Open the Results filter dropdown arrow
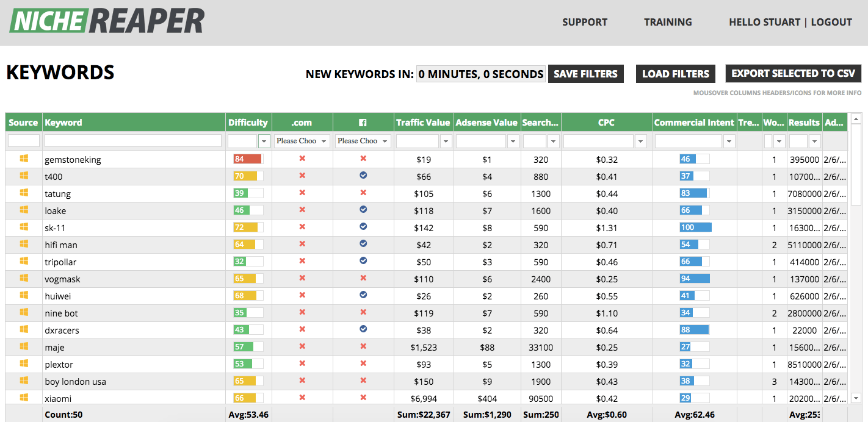The height and width of the screenshot is (422, 868). [814, 141]
